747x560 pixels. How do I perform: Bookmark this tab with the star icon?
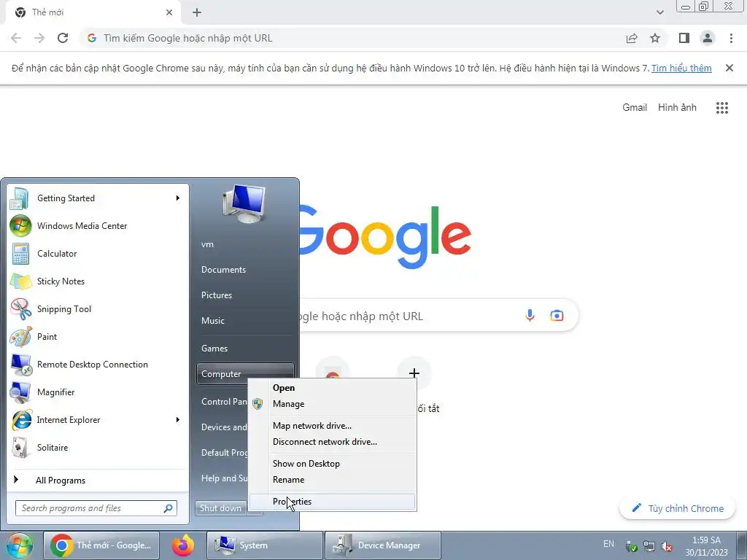(x=655, y=38)
